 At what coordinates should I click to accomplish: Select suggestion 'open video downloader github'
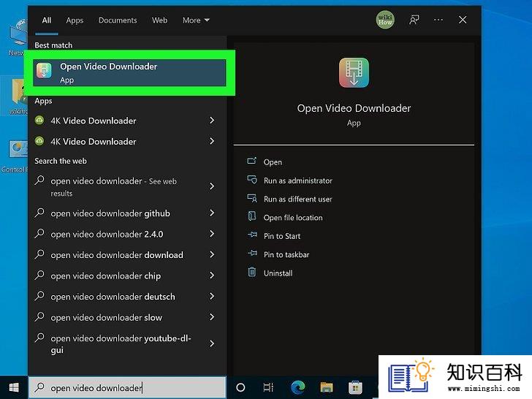click(127, 213)
